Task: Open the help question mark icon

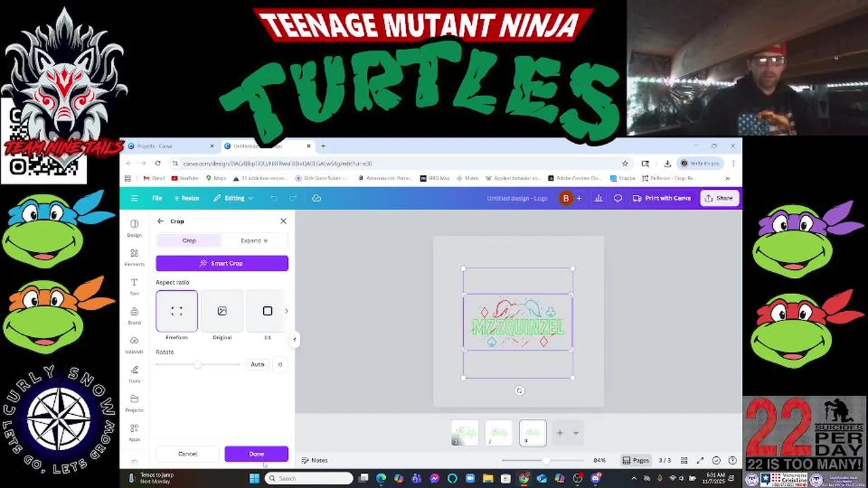Action: click(732, 460)
